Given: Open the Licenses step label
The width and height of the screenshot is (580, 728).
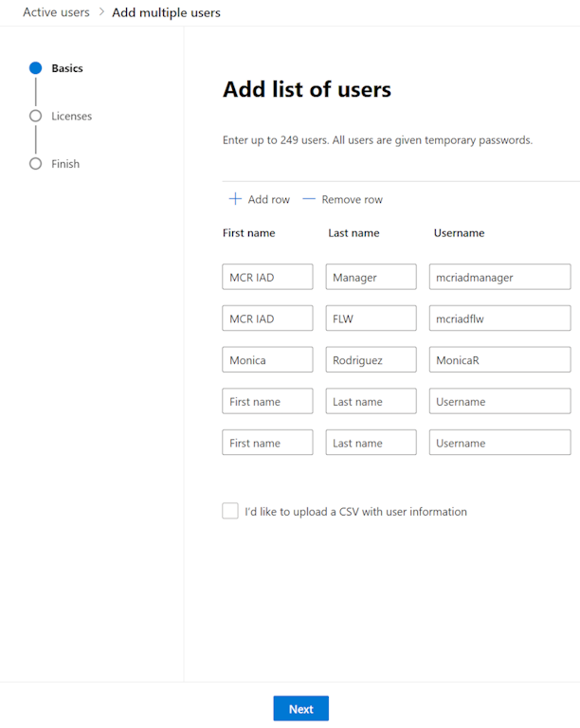Looking at the screenshot, I should click(71, 116).
